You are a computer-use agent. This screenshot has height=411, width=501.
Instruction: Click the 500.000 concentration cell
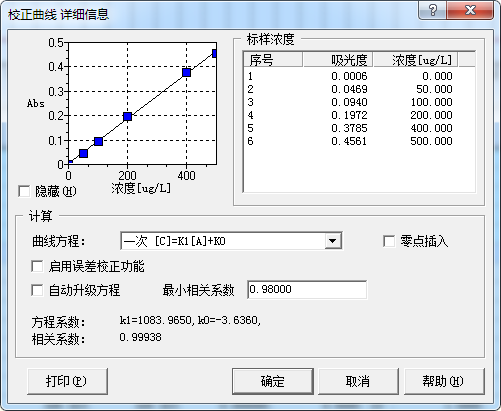[431, 141]
